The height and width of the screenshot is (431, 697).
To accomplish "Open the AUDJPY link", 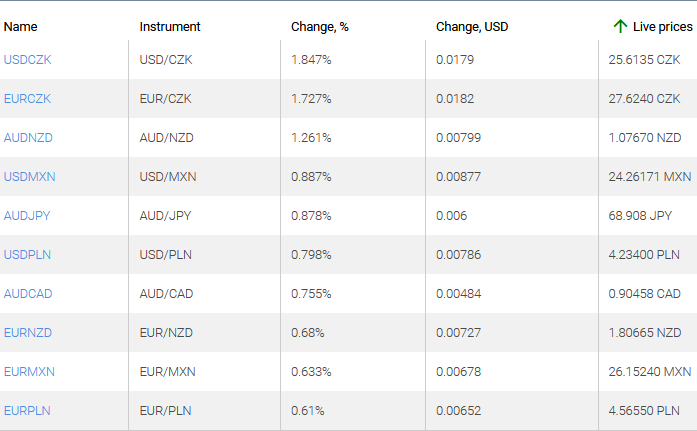I will 27,216.
